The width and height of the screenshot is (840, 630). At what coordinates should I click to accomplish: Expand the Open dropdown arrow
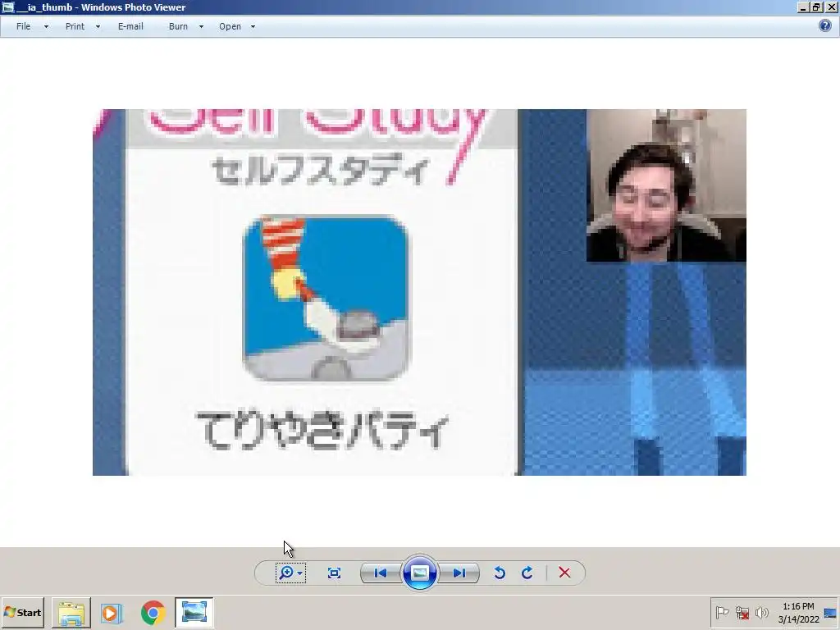[x=253, y=26]
